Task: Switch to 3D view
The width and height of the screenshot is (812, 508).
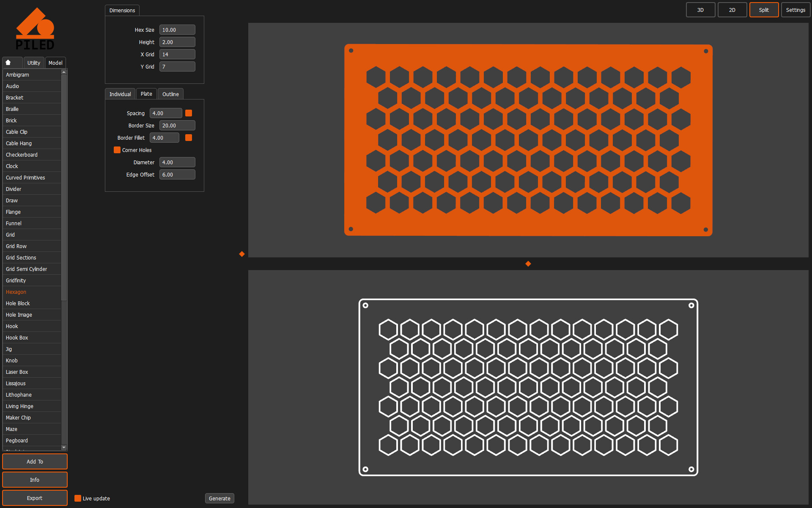Action: point(700,10)
